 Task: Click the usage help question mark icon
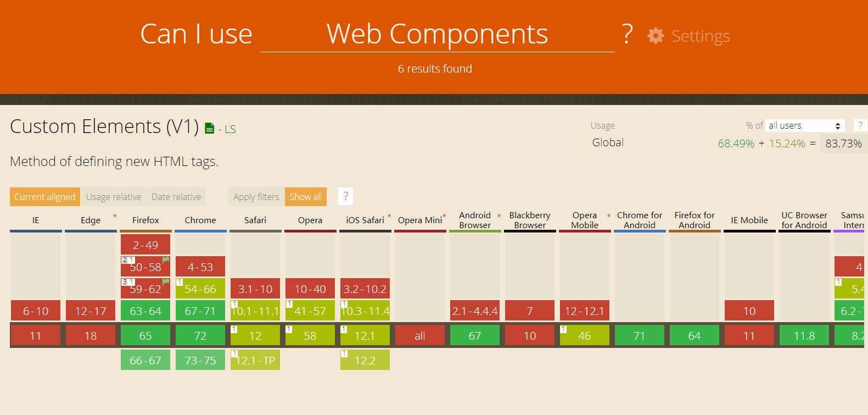click(x=860, y=125)
